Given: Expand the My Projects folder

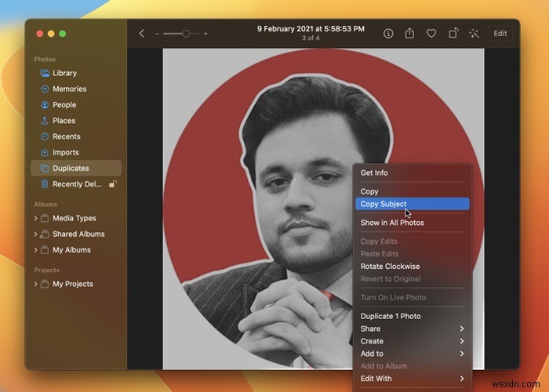Looking at the screenshot, I should (x=35, y=284).
